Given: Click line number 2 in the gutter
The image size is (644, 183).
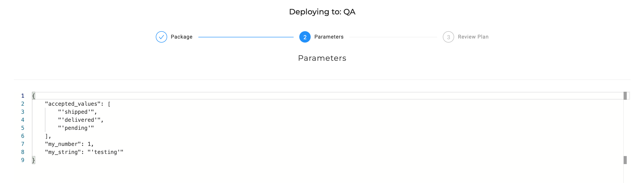Looking at the screenshot, I should pyautogui.click(x=23, y=104).
